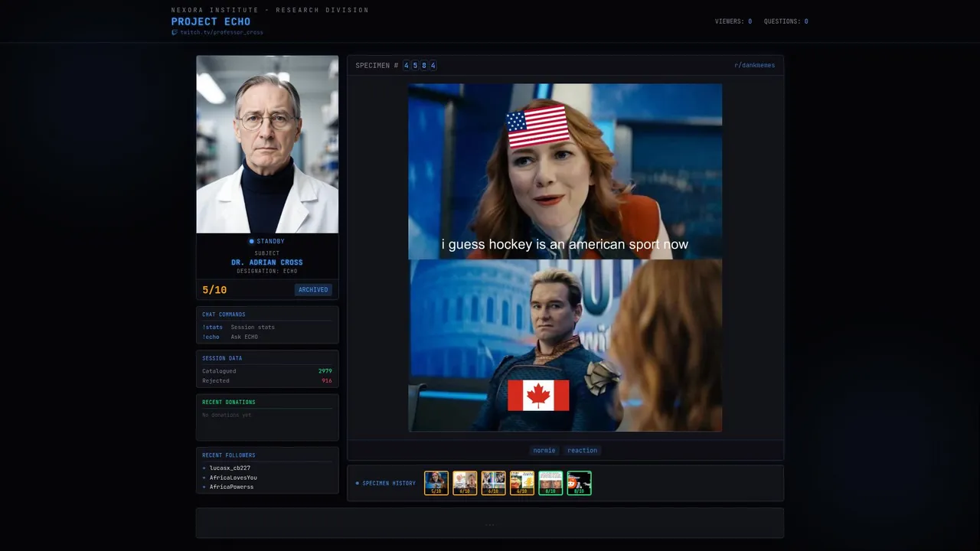Click the first specimen number digit 4
980x551 pixels.
click(407, 66)
